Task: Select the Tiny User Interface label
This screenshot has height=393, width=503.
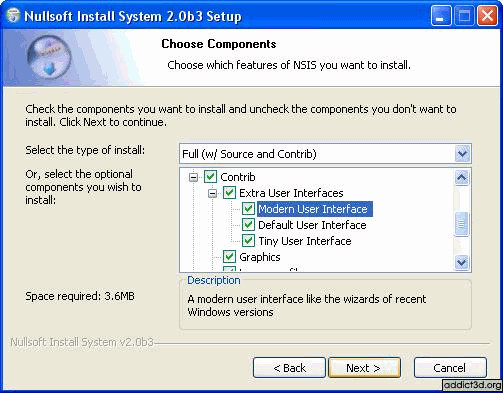Action: point(305,241)
